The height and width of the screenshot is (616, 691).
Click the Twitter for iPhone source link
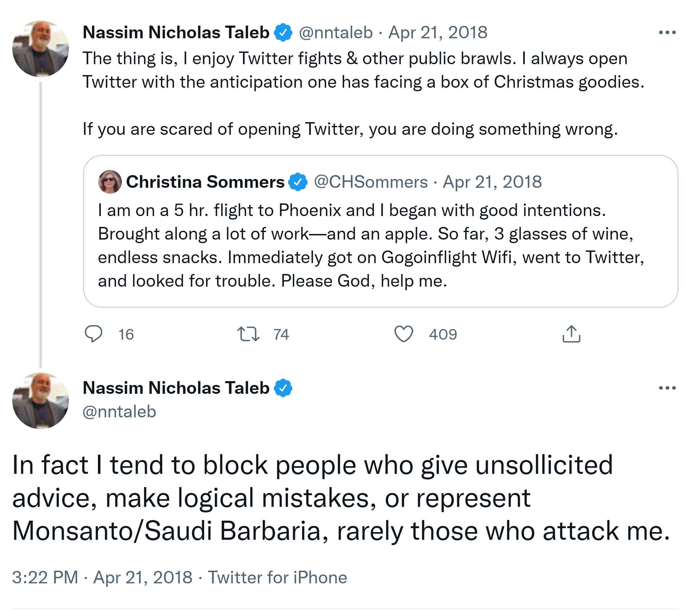[x=277, y=577]
